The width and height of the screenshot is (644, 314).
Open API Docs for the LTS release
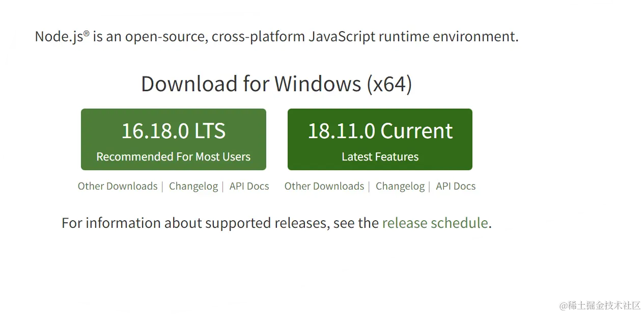click(x=249, y=186)
